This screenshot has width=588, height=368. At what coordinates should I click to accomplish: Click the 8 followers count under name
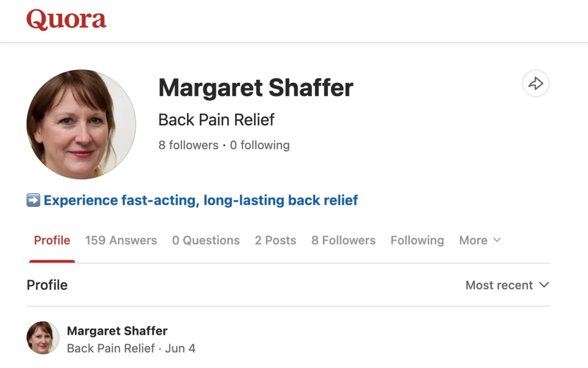coord(188,145)
